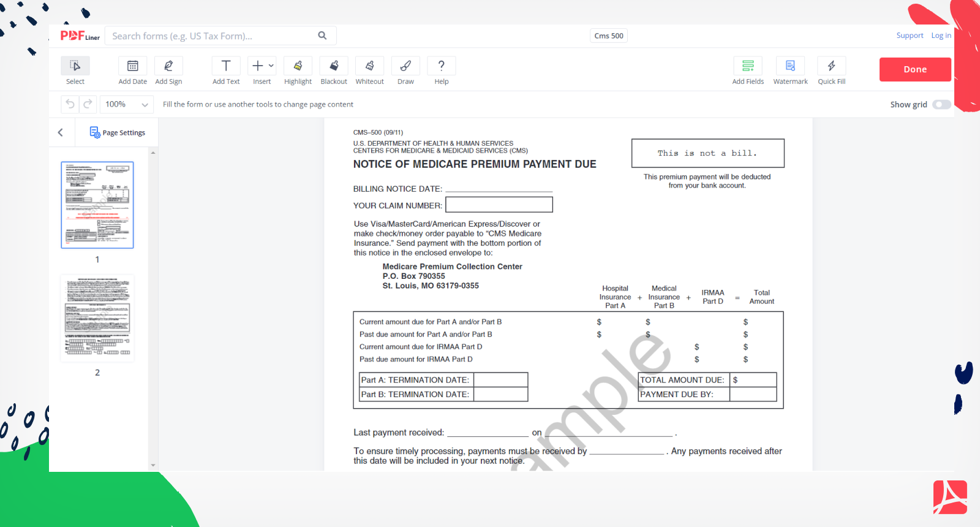Screen dimensions: 980x527
Task: Select page 2 thumbnail
Action: 97,318
